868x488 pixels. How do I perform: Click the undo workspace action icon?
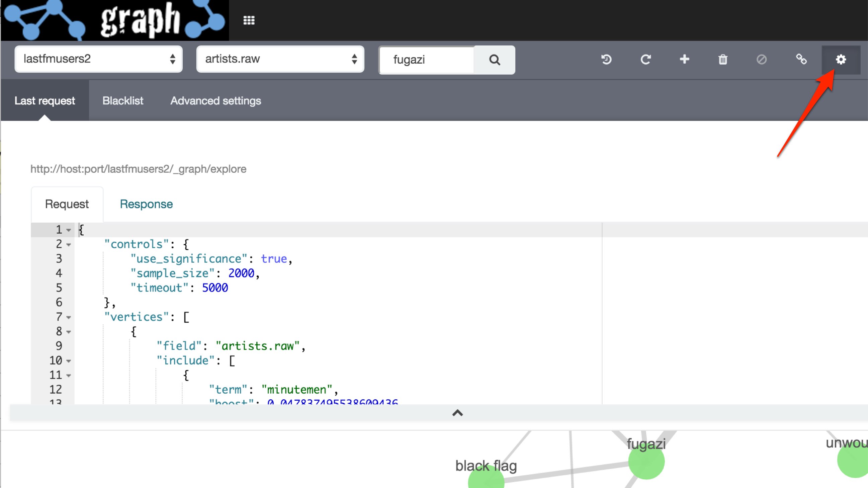click(x=606, y=60)
